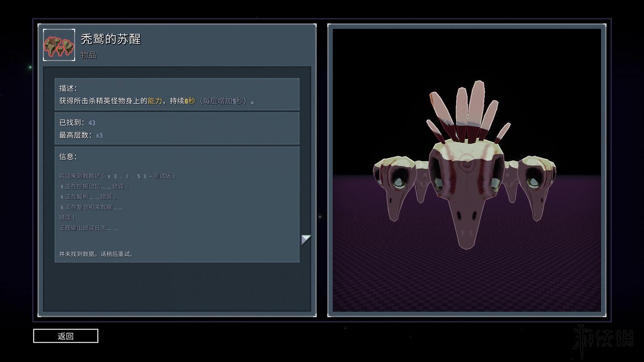Click the Wake of Vultures item icon
The image size is (644, 362).
point(59,45)
